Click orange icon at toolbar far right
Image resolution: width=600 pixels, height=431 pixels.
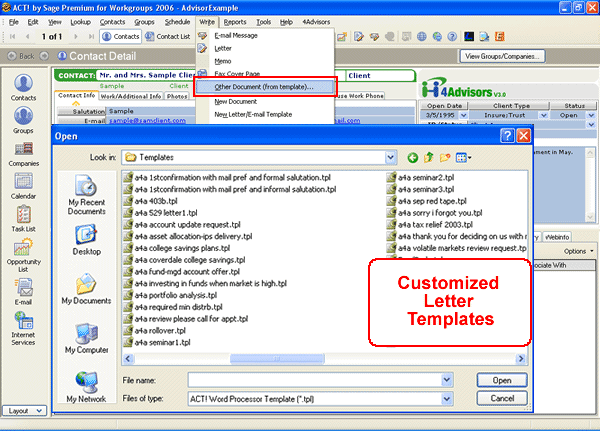pyautogui.click(x=500, y=36)
